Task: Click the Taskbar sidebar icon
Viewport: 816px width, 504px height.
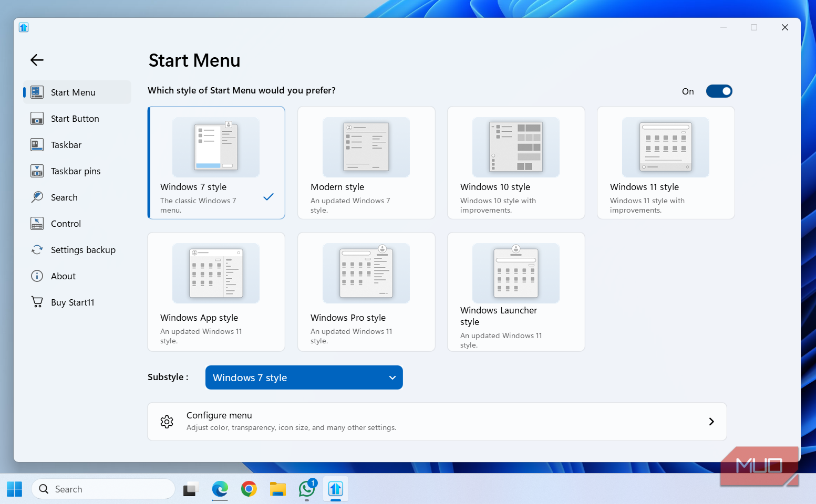Action: (x=37, y=144)
